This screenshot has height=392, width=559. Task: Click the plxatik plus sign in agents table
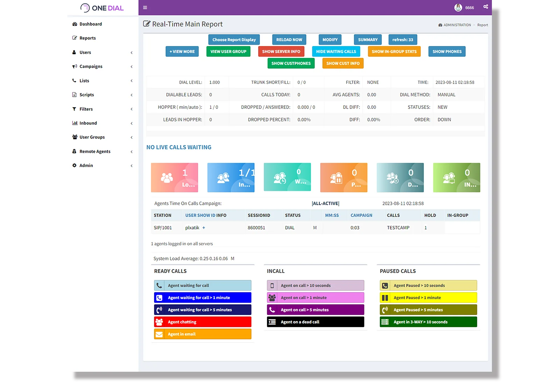pyautogui.click(x=204, y=228)
